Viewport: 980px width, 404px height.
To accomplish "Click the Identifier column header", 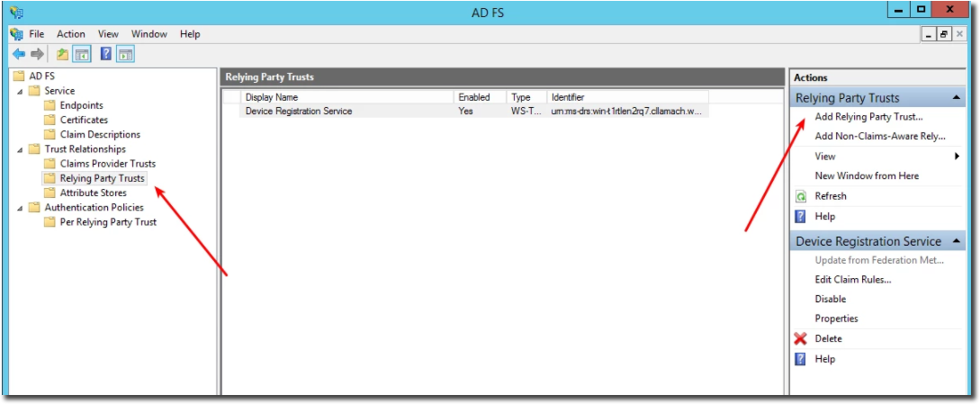I will pyautogui.click(x=628, y=97).
